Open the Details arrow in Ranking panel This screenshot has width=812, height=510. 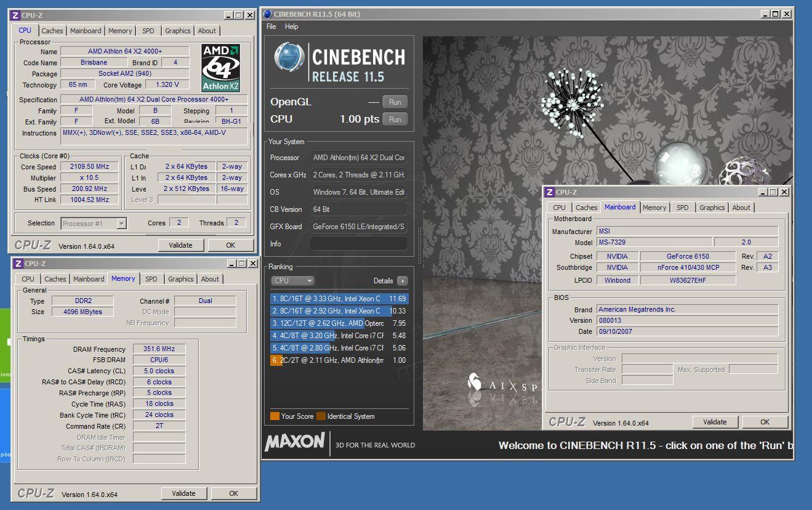click(402, 281)
